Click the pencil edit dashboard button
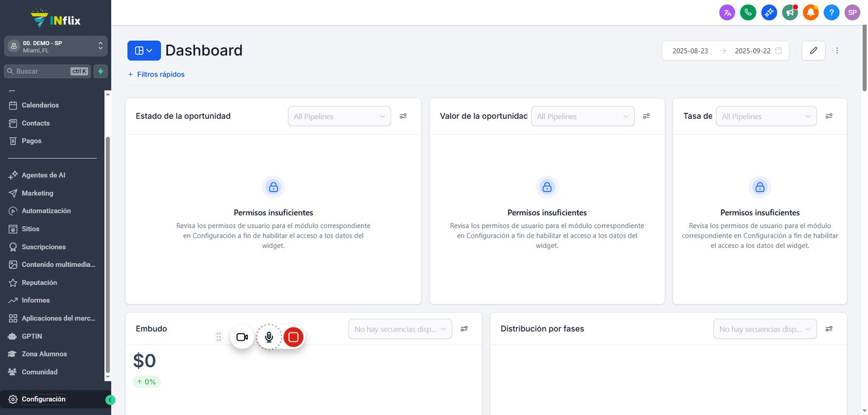Screen dimensions: 868x415 (813, 50)
